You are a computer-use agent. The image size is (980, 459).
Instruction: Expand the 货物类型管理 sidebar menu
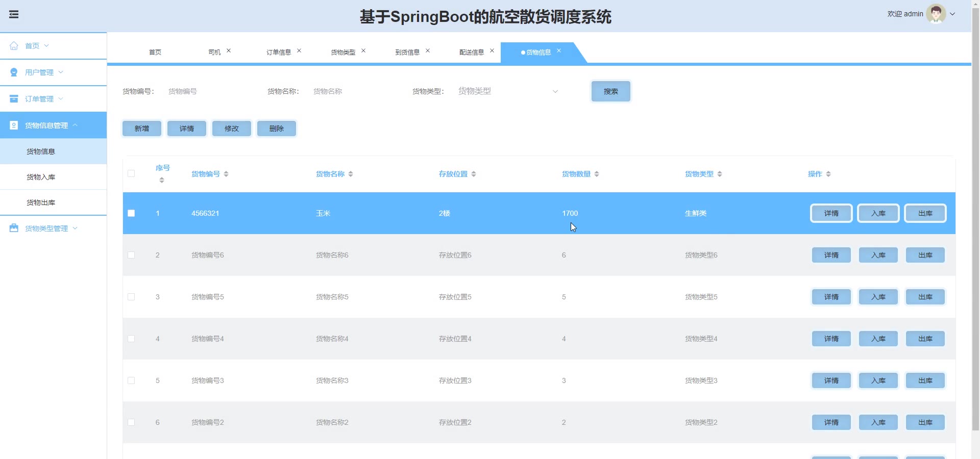75,228
